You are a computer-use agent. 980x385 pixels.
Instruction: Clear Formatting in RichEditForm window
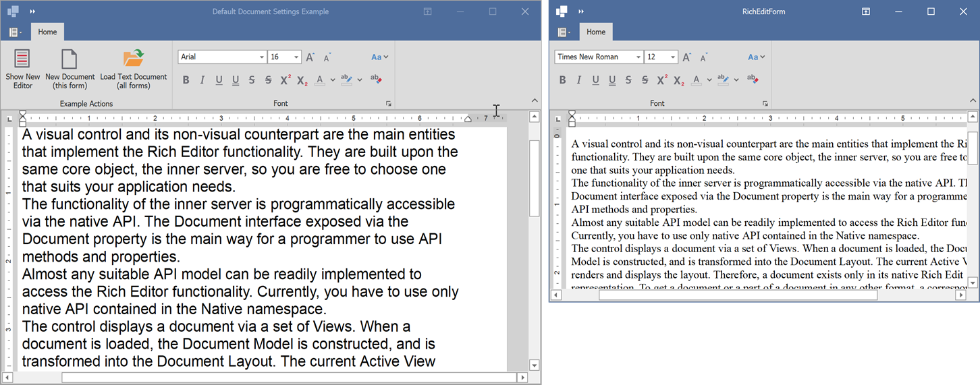pyautogui.click(x=753, y=80)
